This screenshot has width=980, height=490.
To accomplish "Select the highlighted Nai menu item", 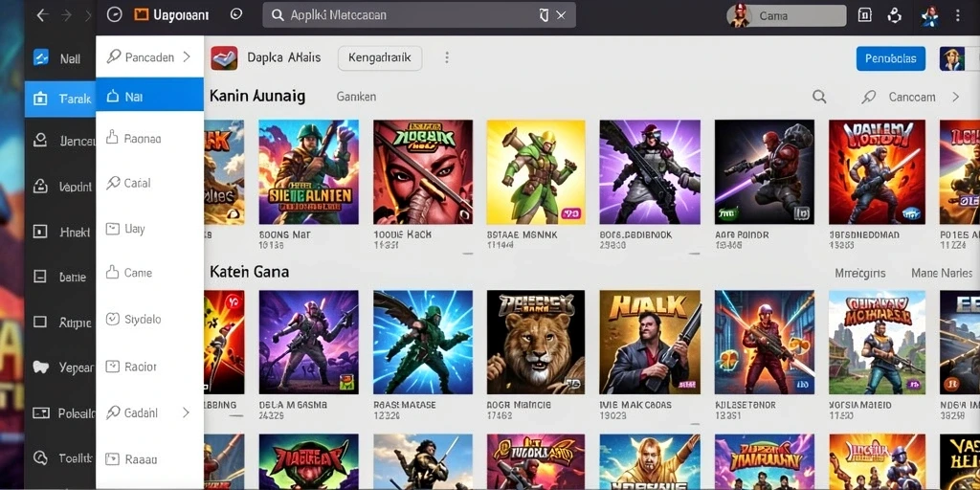I will (149, 95).
